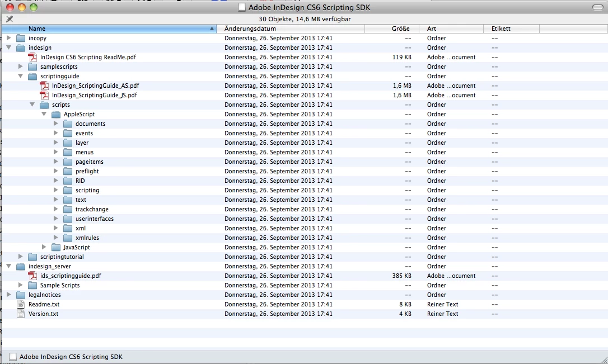Click the InDesign_ScriptingGuide_JS.pdf file icon
Screen dimensions: 608x364
[45, 95]
